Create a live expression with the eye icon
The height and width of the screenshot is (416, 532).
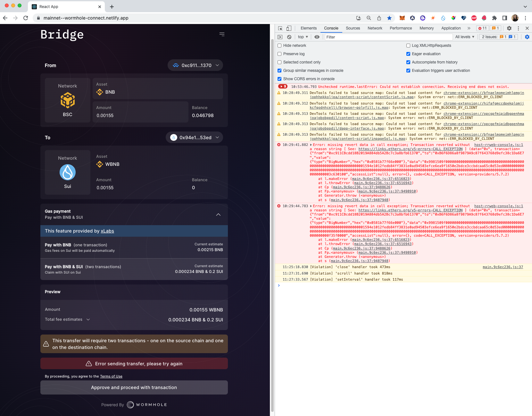(317, 37)
